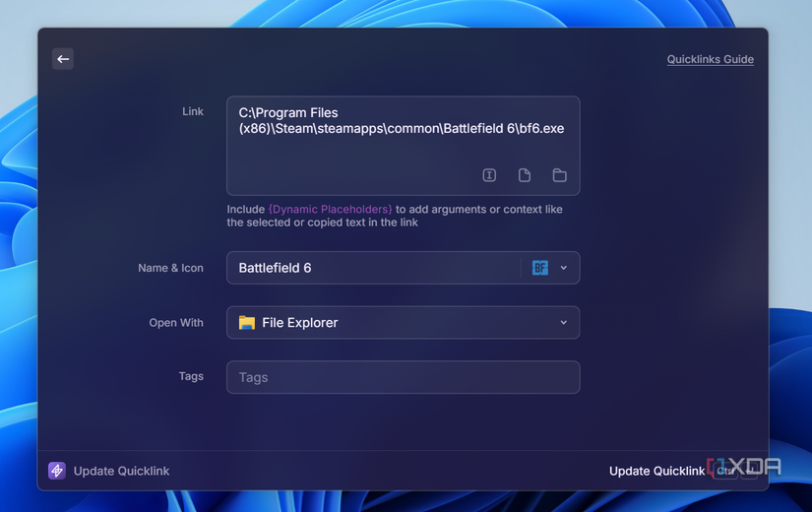Click the Name & Icon label

click(x=170, y=268)
